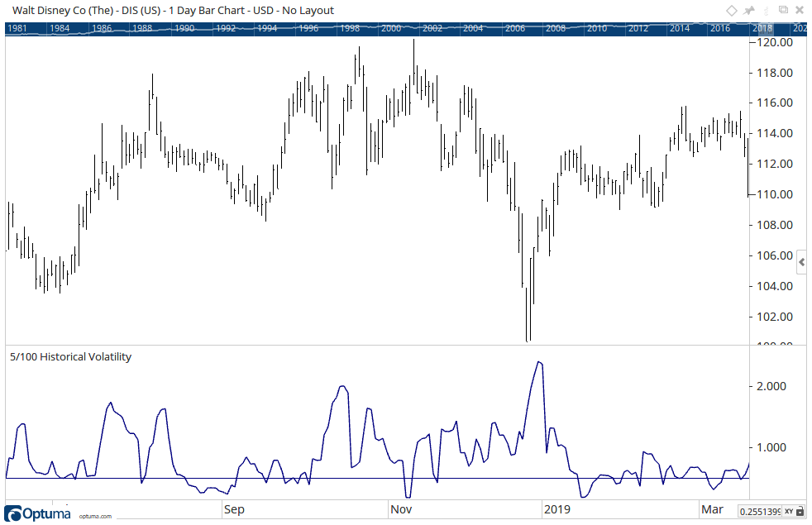Image resolution: width=812 pixels, height=525 pixels.
Task: Jump to 1992 on the timeline bar
Action: click(x=226, y=28)
